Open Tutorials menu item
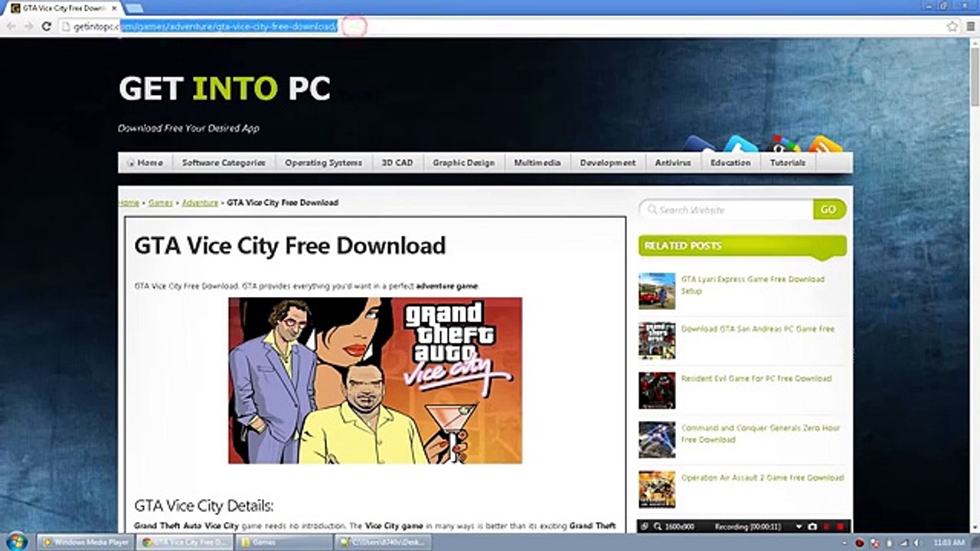The image size is (980, 551). tap(788, 163)
